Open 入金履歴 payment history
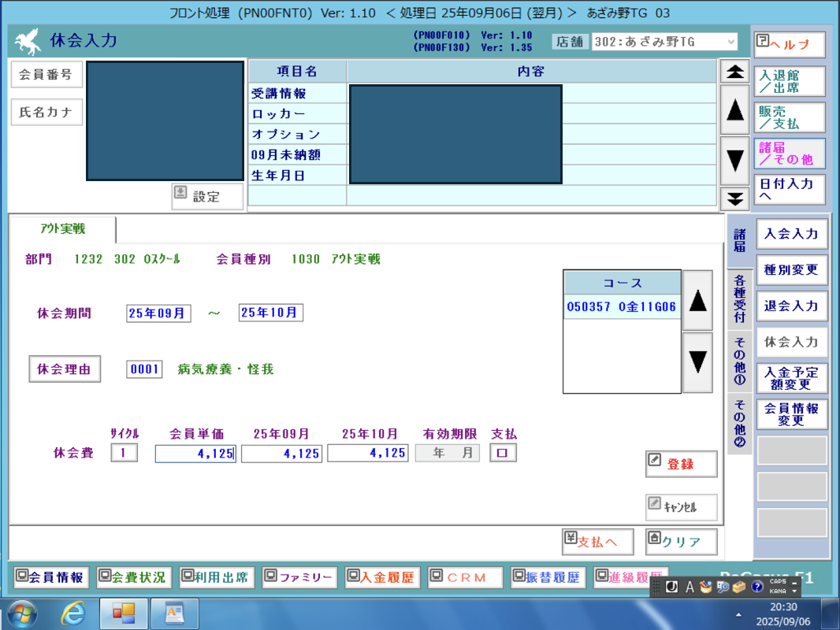Screen dimensions: 840x630 pyautogui.click(x=382, y=577)
